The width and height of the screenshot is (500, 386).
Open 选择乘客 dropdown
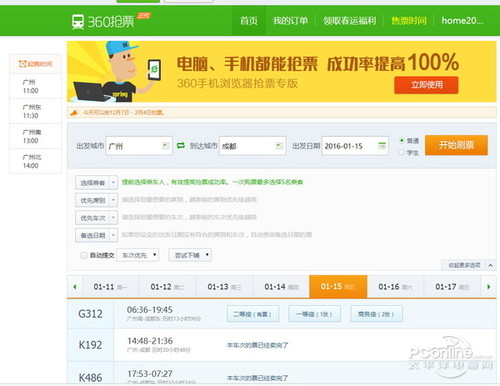(96, 183)
